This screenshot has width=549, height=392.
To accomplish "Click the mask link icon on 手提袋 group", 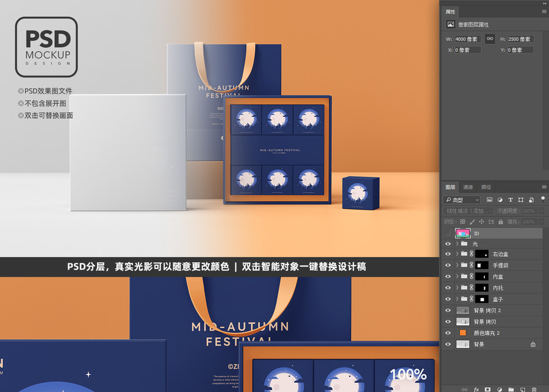I will click(x=472, y=265).
